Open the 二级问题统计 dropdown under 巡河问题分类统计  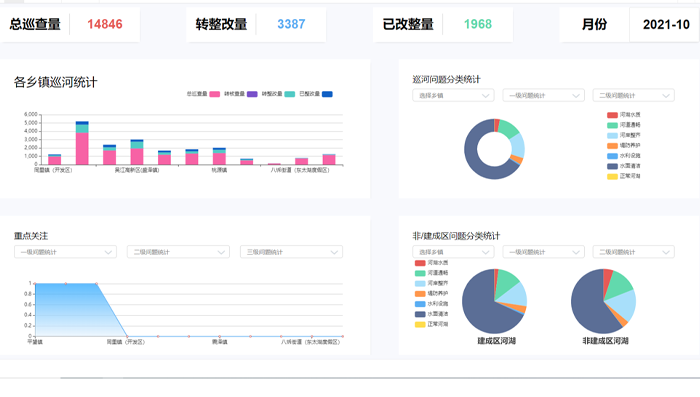tap(633, 96)
